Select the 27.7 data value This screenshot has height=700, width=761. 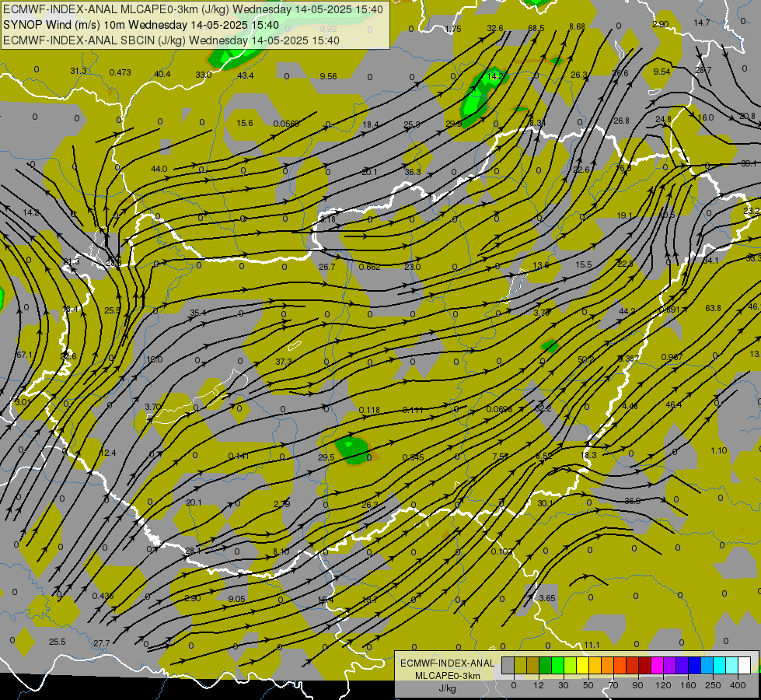[101, 643]
